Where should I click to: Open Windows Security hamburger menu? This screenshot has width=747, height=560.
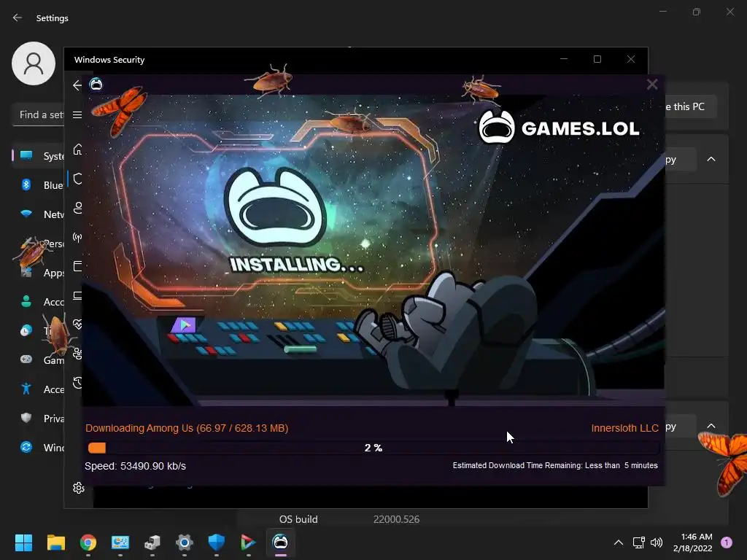77,114
